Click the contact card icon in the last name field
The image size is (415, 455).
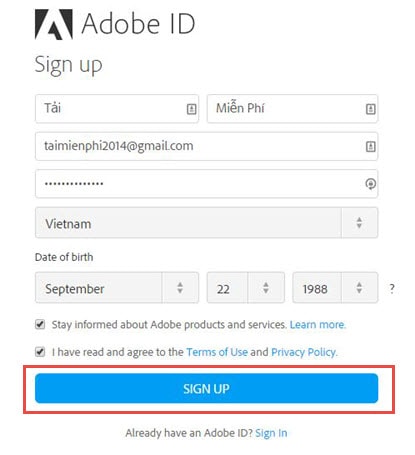click(x=371, y=109)
